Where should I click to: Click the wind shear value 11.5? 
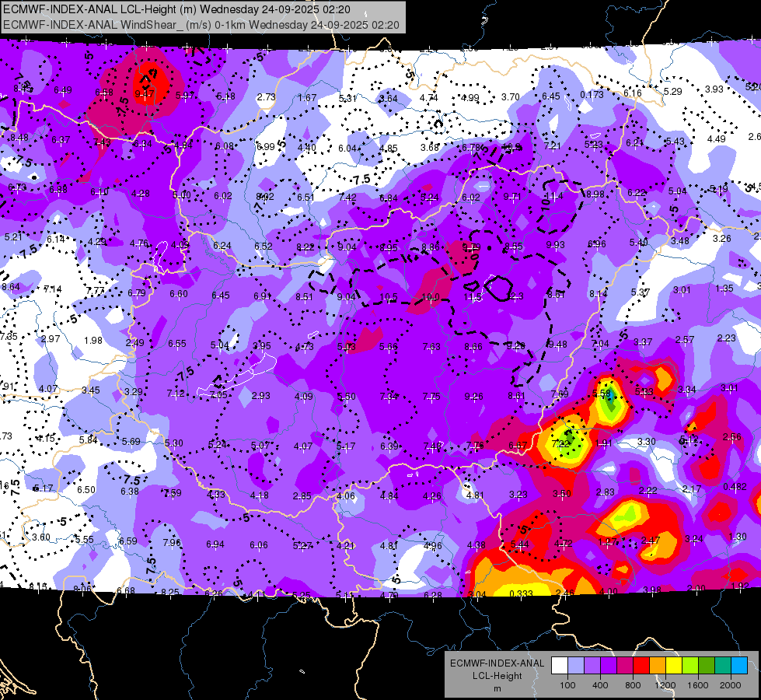(473, 297)
